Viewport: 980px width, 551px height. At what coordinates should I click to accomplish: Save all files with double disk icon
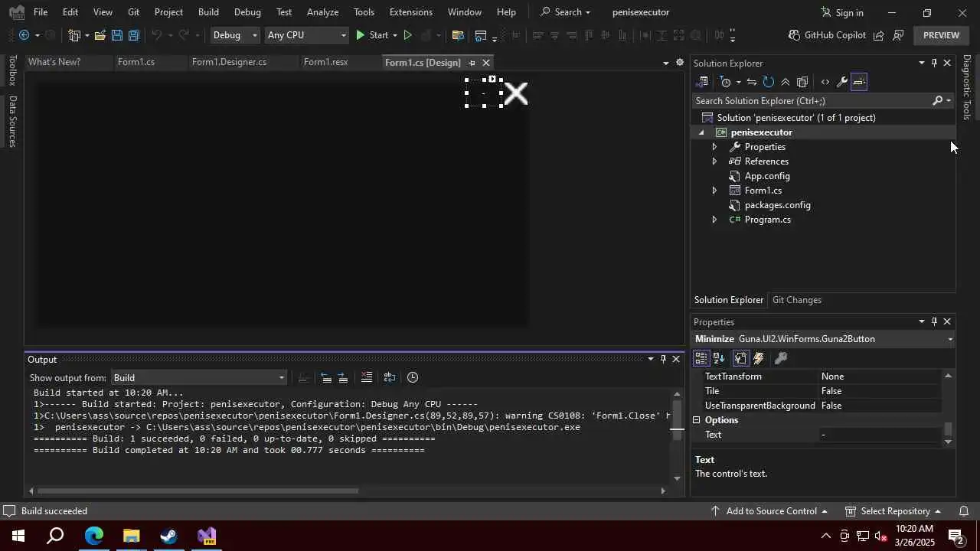coord(133,35)
